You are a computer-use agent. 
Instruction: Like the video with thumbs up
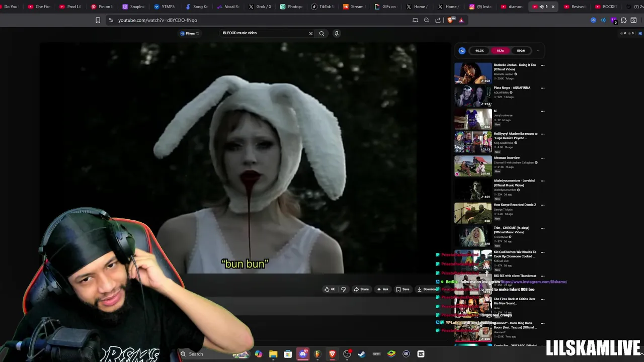pos(330,289)
